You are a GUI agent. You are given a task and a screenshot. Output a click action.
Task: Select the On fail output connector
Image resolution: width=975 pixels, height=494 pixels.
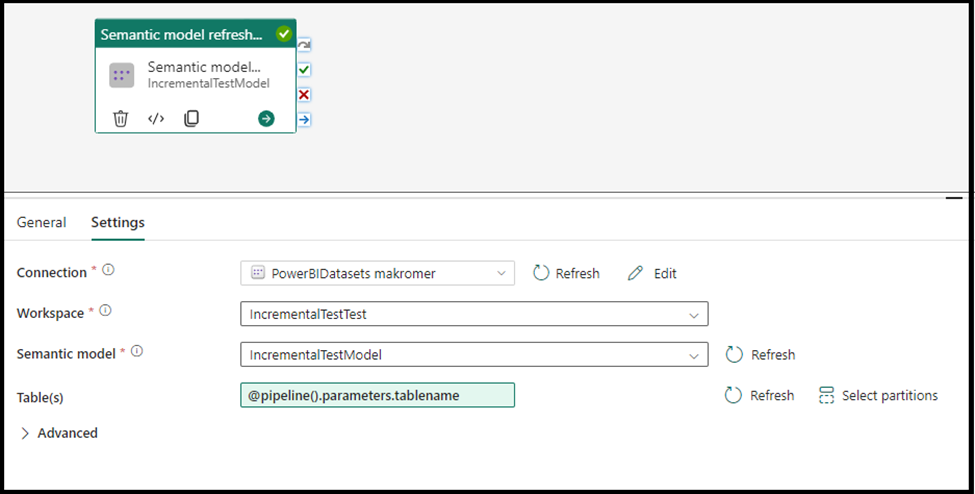point(304,95)
